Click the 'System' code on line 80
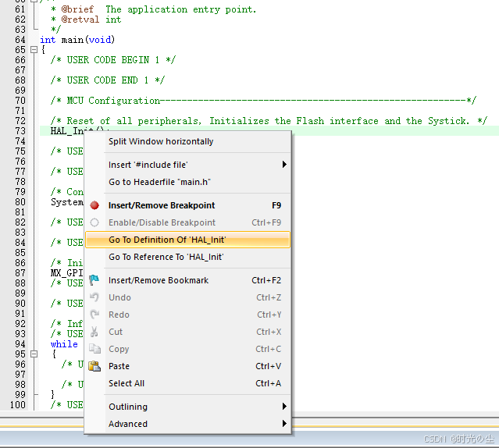 (67, 202)
